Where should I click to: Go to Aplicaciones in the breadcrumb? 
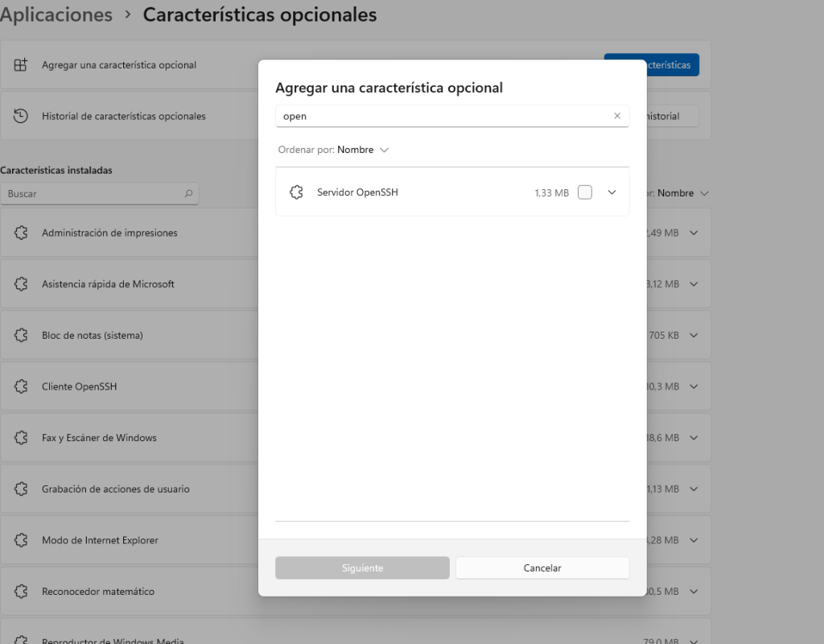click(56, 14)
